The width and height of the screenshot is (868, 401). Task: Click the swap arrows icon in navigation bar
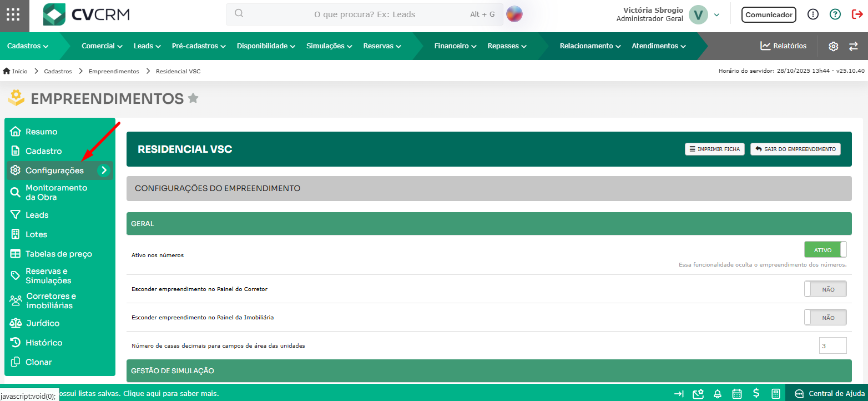[x=854, y=46]
